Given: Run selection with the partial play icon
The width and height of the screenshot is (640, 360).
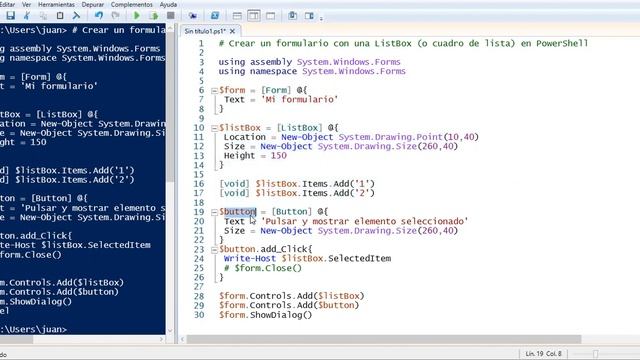Looking at the screenshot, I should pyautogui.click(x=153, y=16).
